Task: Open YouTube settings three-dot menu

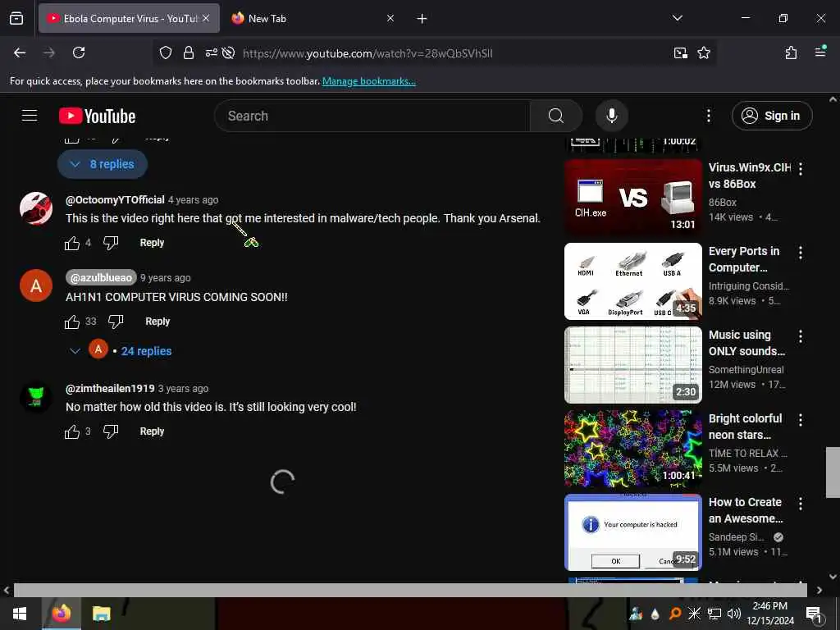Action: click(x=708, y=116)
